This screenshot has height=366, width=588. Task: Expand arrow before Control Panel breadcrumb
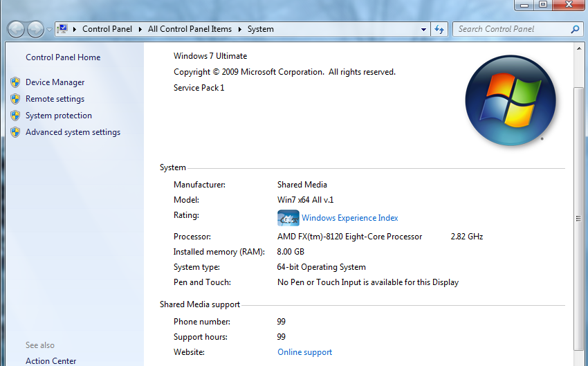[x=75, y=29]
